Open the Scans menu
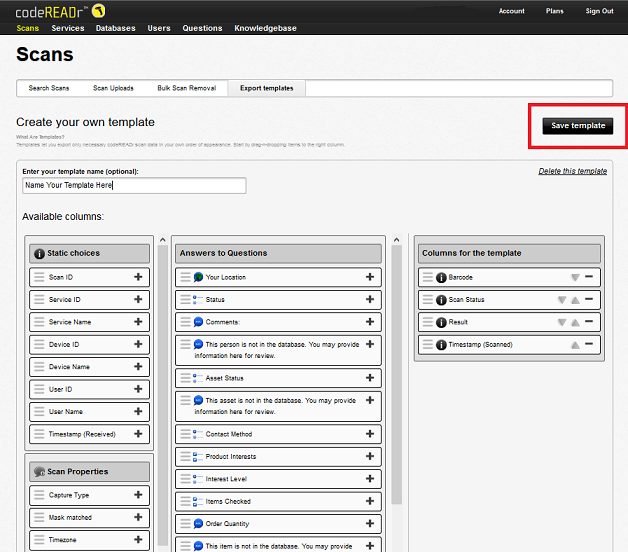 pyautogui.click(x=28, y=28)
